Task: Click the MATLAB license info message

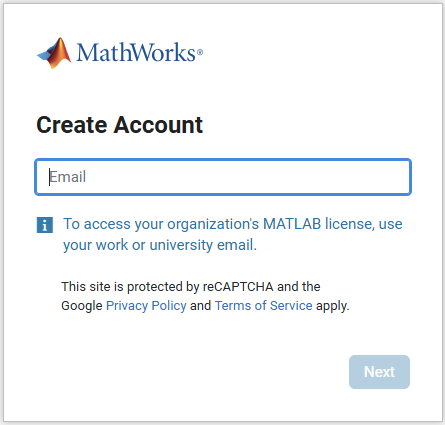Action: coord(233,234)
